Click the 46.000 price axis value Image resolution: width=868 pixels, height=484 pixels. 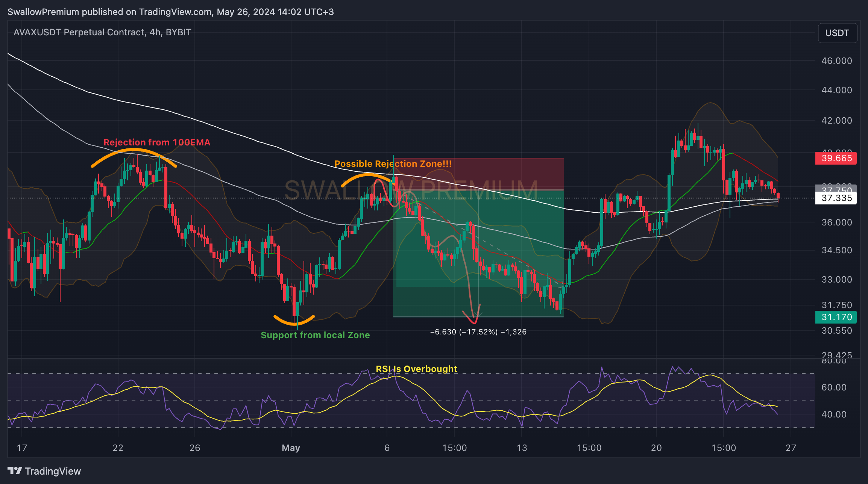click(837, 61)
